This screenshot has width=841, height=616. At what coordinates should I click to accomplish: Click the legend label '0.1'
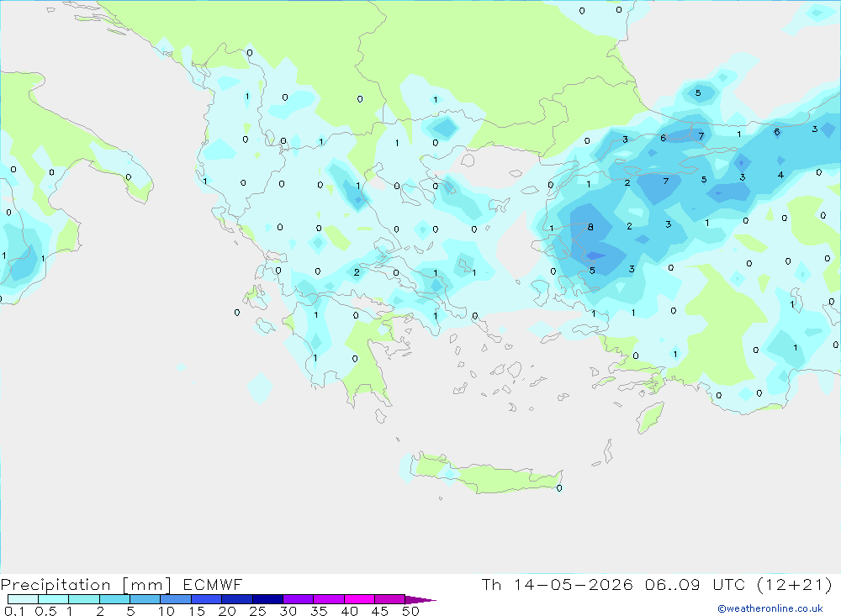(14, 611)
